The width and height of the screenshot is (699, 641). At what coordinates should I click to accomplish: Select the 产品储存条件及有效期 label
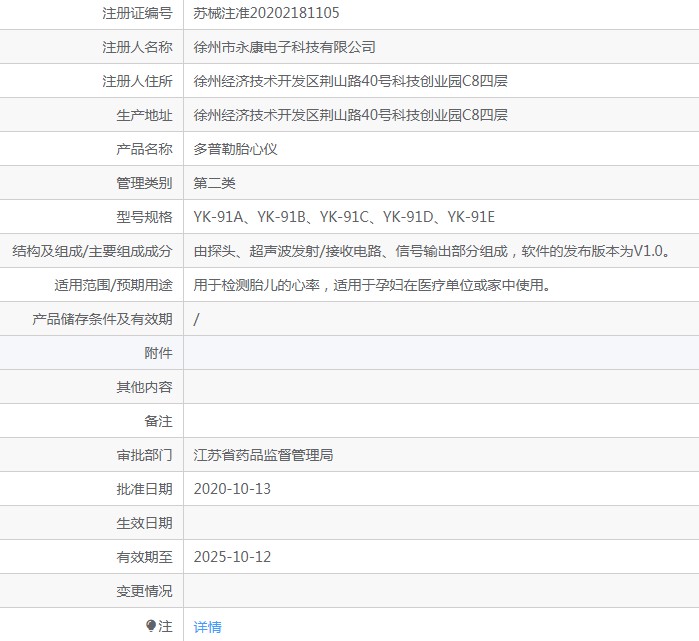(102, 319)
